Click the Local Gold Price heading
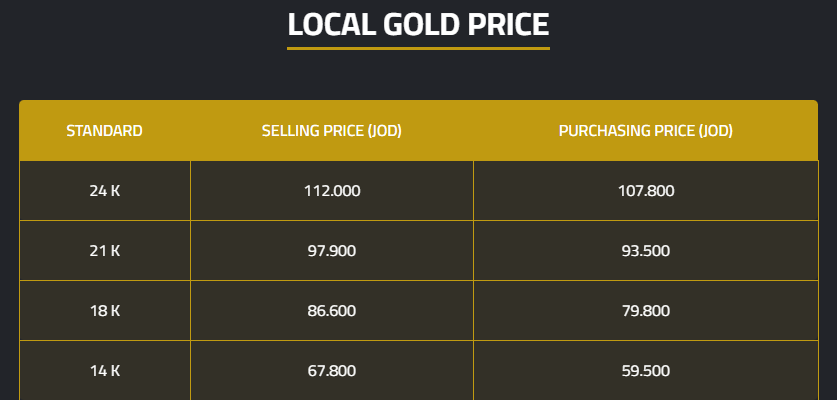Screen dimensions: 837x400 418,24
